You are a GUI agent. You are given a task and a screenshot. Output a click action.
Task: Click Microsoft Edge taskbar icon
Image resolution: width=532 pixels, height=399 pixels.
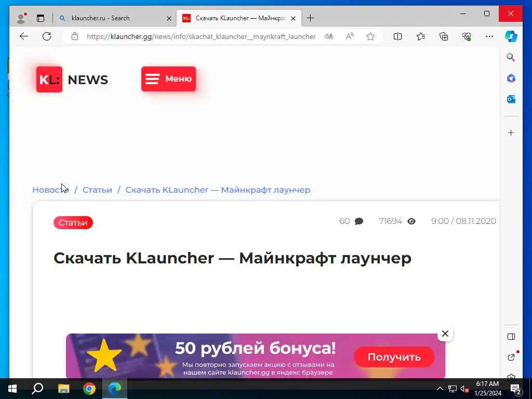click(x=115, y=389)
